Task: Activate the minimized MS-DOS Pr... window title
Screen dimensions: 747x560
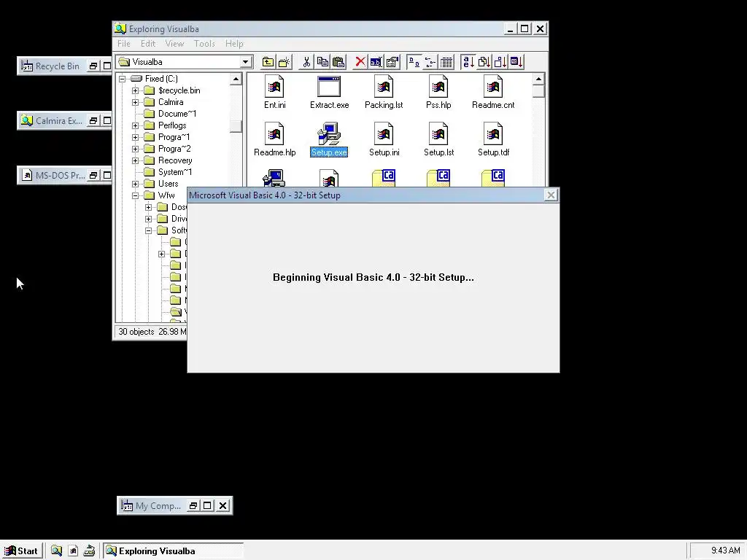Action: click(x=60, y=176)
